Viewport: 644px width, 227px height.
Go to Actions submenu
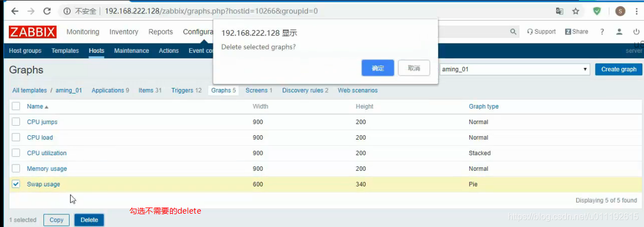click(x=169, y=51)
